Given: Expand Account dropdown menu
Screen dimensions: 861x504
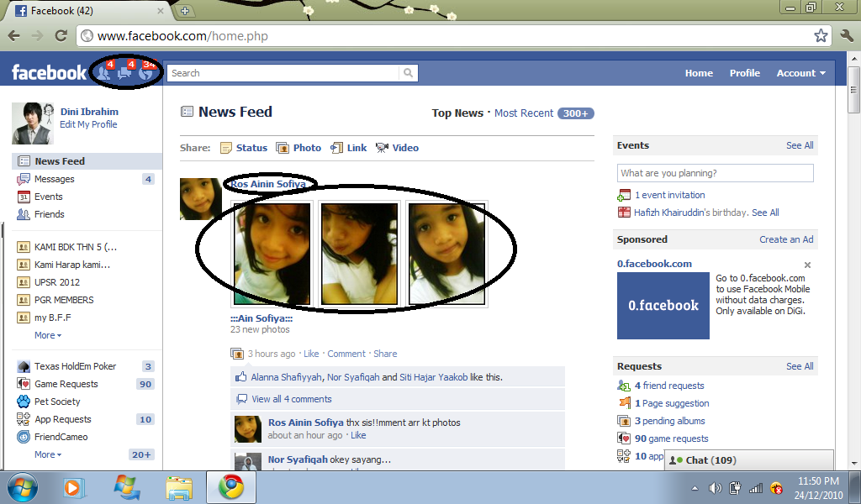Looking at the screenshot, I should pos(800,73).
